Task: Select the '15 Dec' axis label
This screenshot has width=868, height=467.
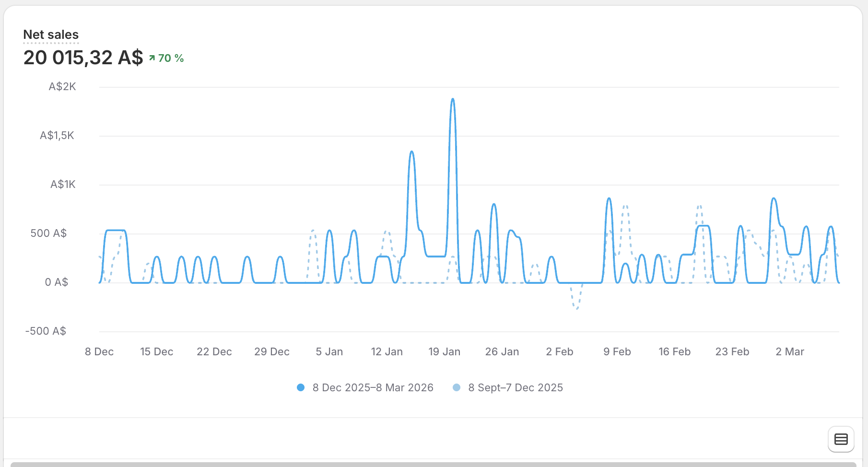Action: tap(157, 351)
